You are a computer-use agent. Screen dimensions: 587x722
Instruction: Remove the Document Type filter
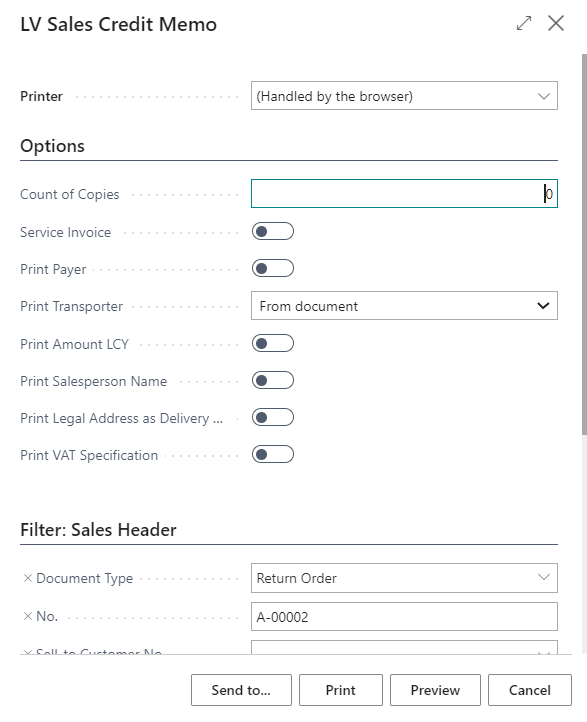[28, 578]
